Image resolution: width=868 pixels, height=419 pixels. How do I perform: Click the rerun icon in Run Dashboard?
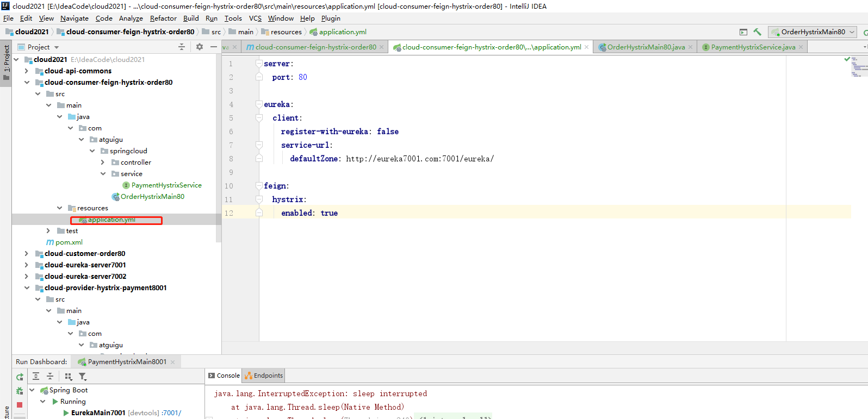pos(20,377)
